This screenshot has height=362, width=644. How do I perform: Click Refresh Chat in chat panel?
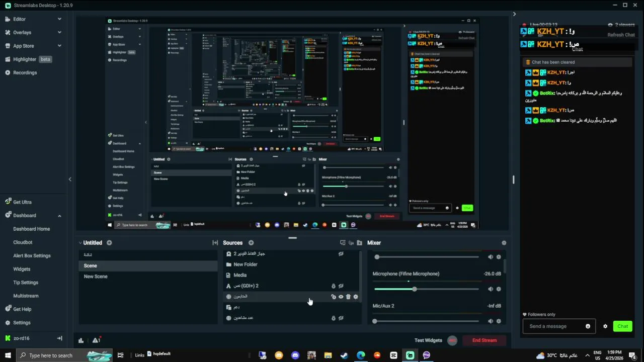pos(621,35)
